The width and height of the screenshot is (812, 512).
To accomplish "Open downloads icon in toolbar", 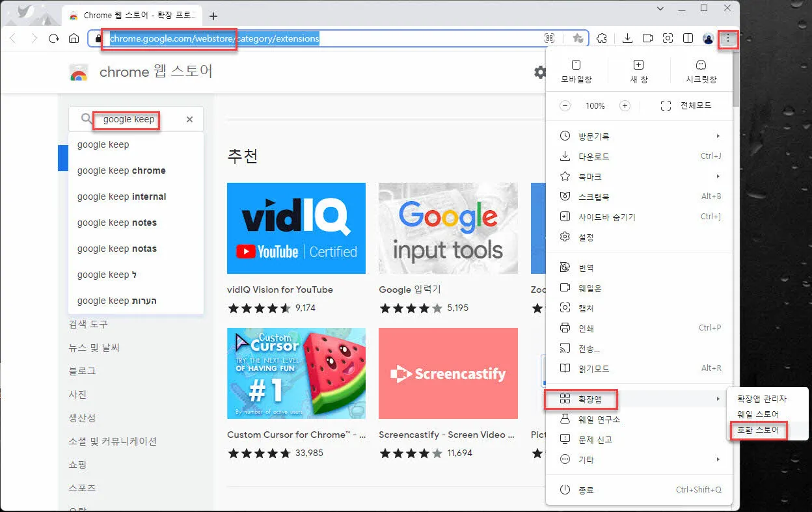I will tap(627, 38).
